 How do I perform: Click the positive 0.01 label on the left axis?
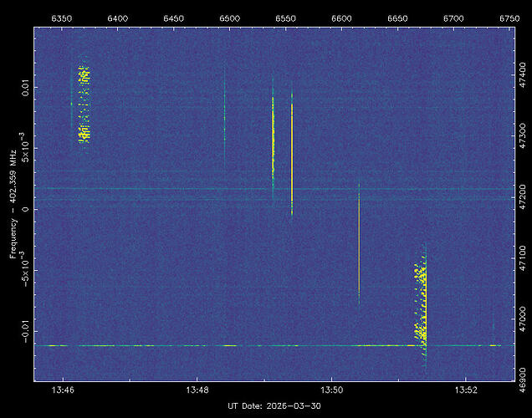tap(25, 84)
